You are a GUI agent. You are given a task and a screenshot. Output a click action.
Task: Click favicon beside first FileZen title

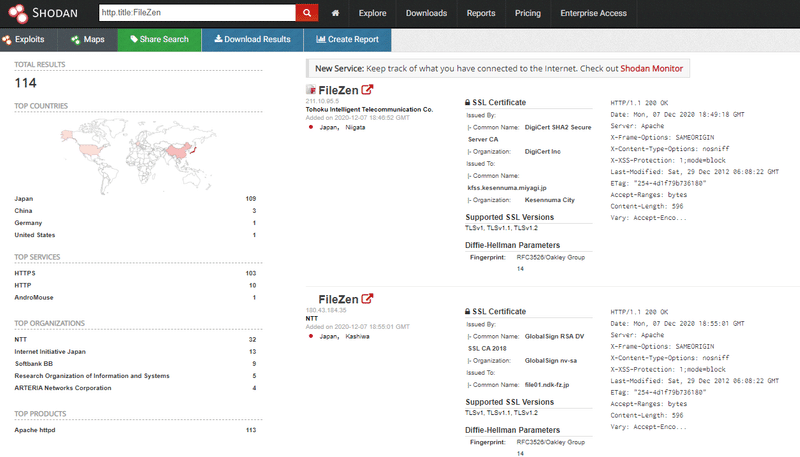(310, 90)
